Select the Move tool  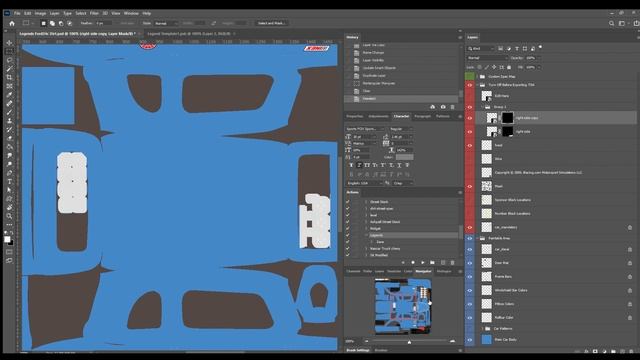coord(9,43)
